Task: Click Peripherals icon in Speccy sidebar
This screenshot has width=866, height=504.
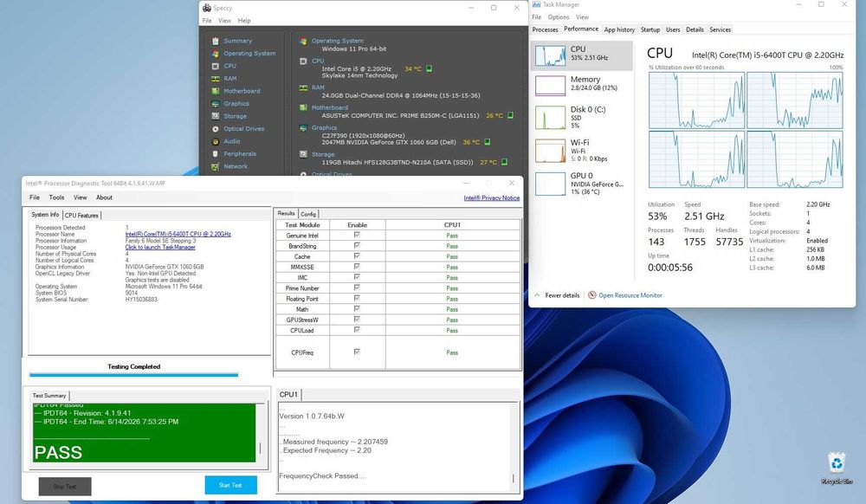Action: (216, 154)
